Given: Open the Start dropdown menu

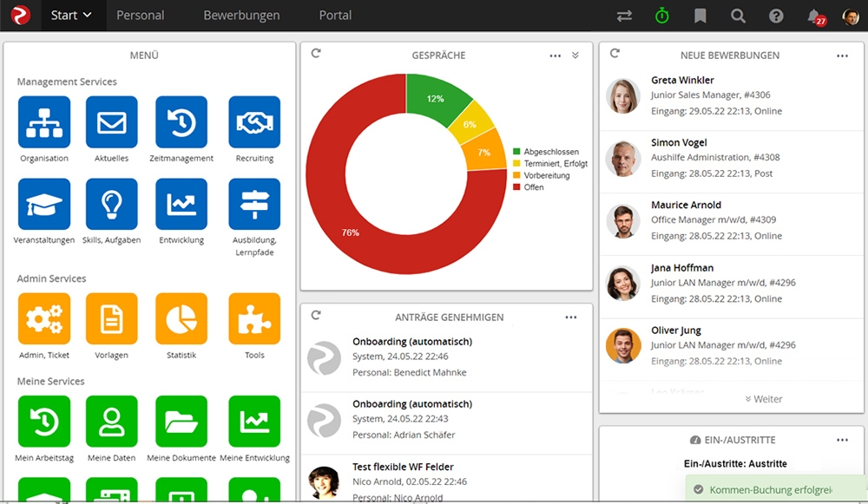Looking at the screenshot, I should coord(71,16).
